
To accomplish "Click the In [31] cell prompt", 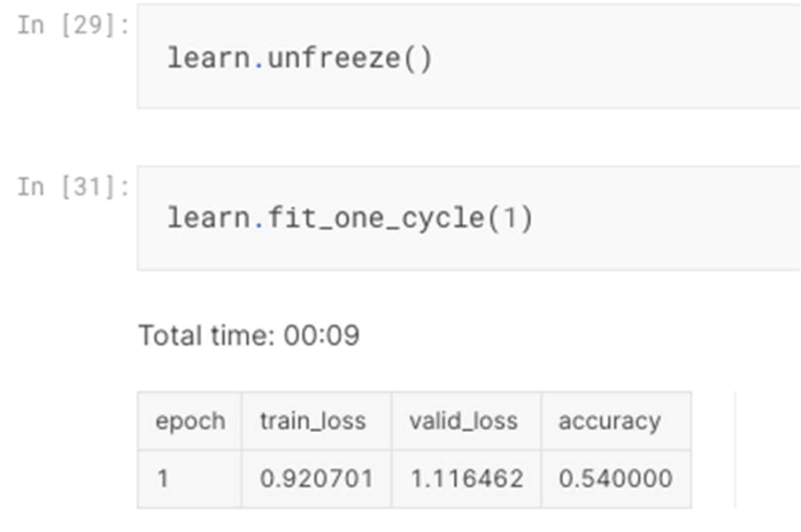I will 73,187.
